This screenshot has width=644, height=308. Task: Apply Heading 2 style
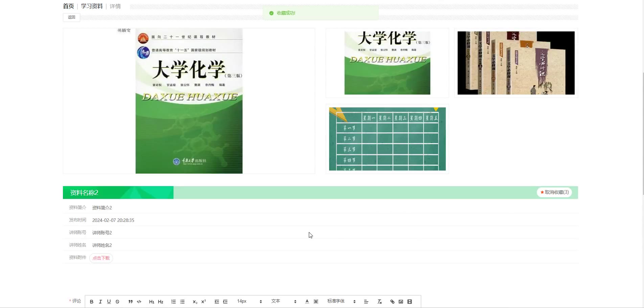[160, 302]
